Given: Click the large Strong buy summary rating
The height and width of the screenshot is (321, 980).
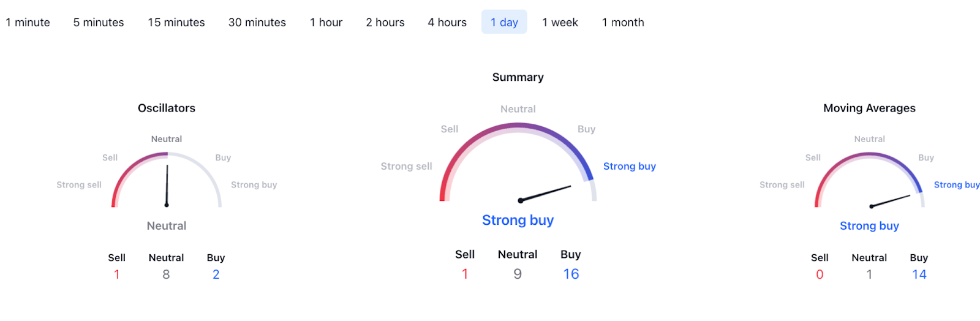Looking at the screenshot, I should [518, 220].
